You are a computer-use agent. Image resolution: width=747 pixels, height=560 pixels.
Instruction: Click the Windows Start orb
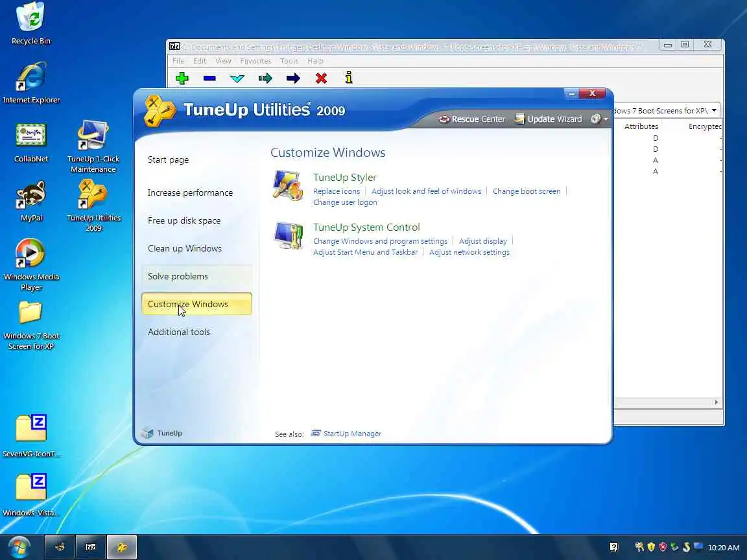[19, 546]
